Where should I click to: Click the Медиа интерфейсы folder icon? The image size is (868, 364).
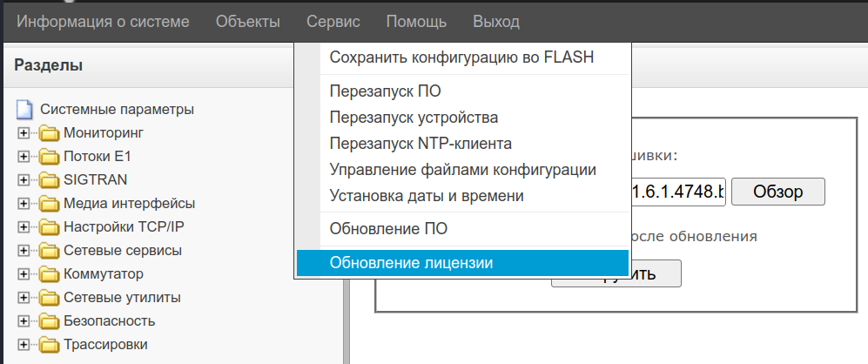(x=49, y=204)
